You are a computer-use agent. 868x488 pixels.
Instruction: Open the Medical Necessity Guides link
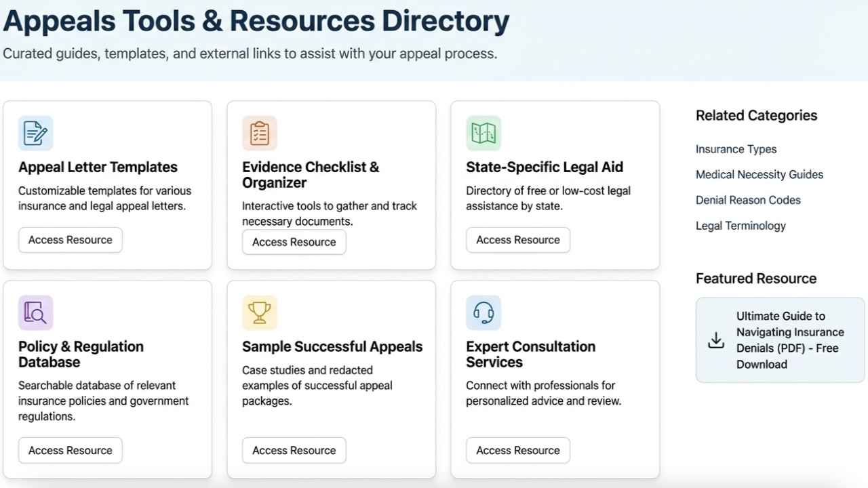pos(759,174)
